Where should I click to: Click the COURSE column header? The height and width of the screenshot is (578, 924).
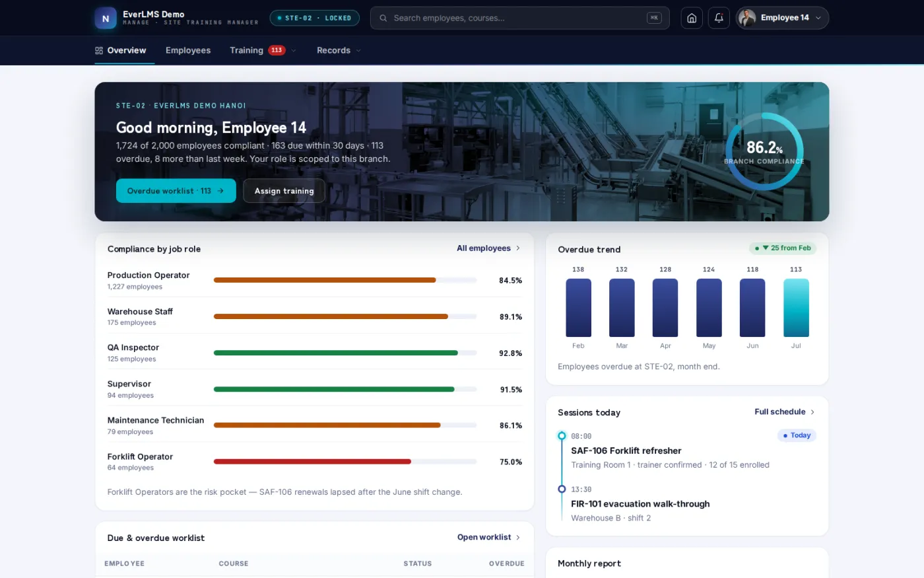coord(234,563)
